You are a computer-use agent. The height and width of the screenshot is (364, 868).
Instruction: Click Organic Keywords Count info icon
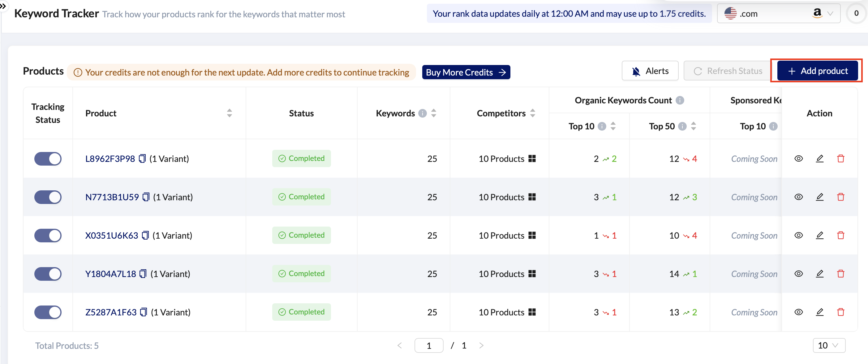[x=680, y=100]
